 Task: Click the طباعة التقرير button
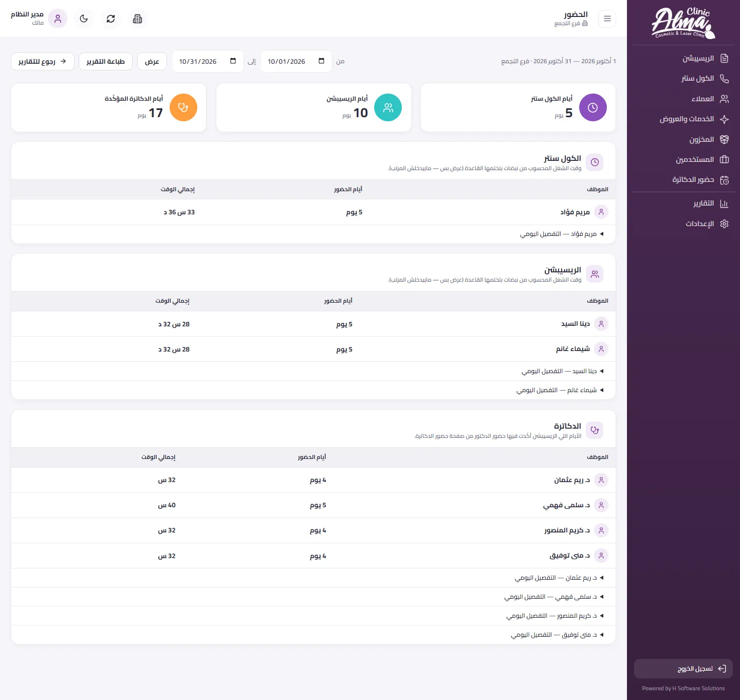(x=105, y=62)
